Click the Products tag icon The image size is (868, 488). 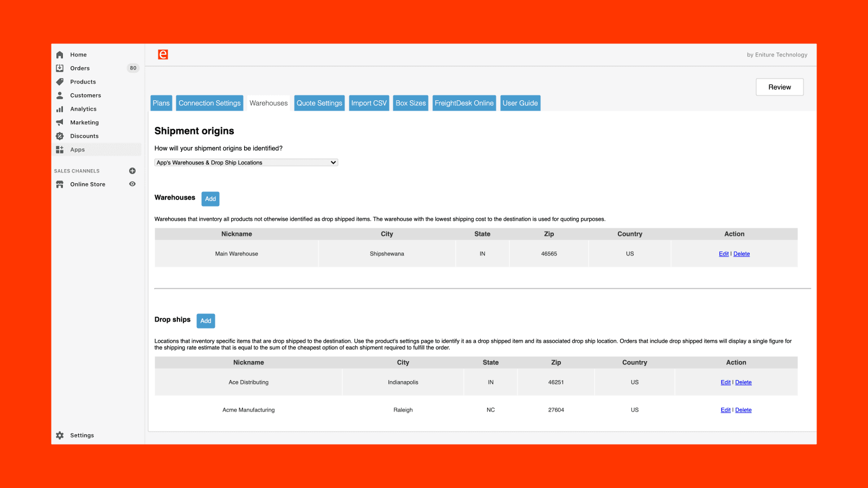click(x=60, y=82)
